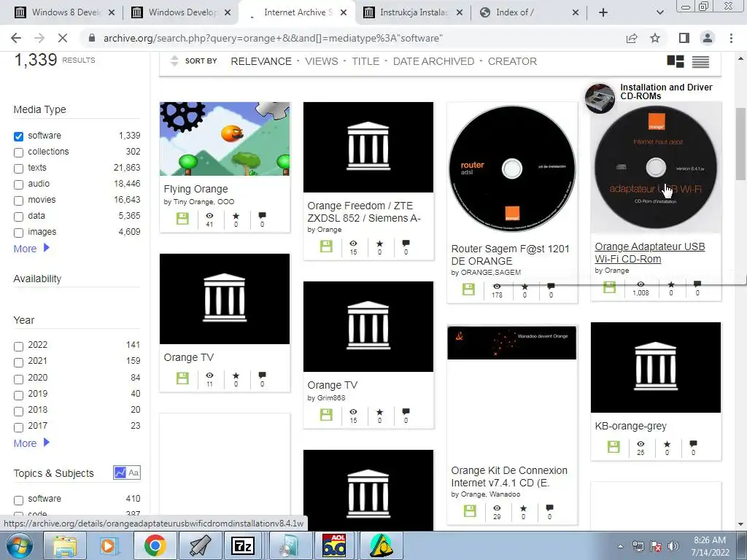Toggle topics Aa text view icon

click(134, 472)
